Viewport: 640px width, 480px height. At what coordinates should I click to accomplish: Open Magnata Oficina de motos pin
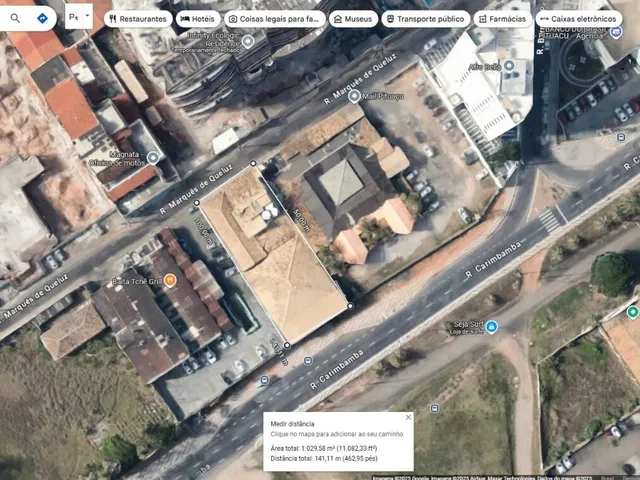(x=153, y=158)
